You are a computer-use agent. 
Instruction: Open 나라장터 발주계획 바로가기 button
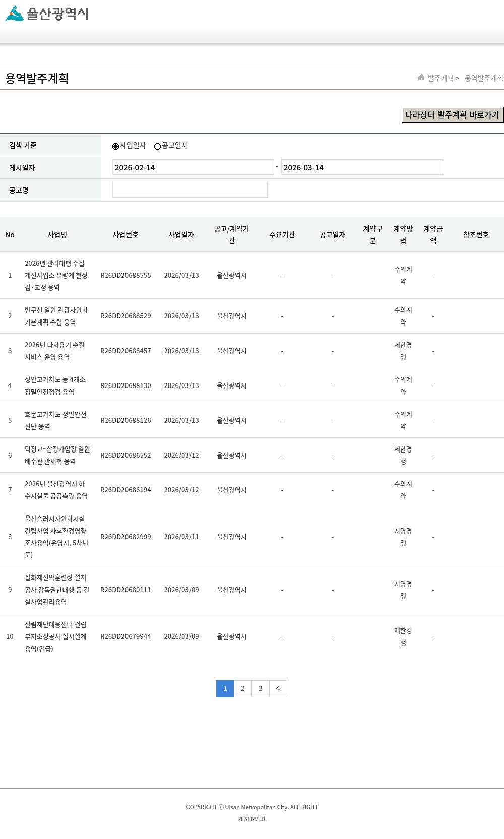[452, 115]
